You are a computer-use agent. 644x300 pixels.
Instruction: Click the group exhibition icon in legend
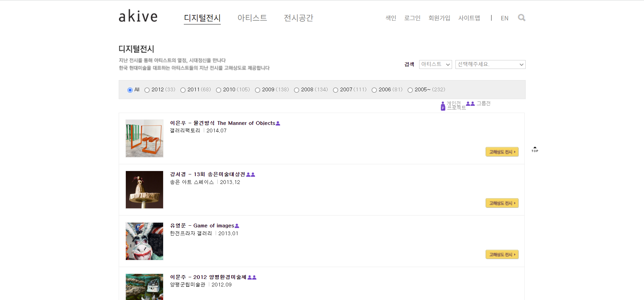tap(470, 104)
